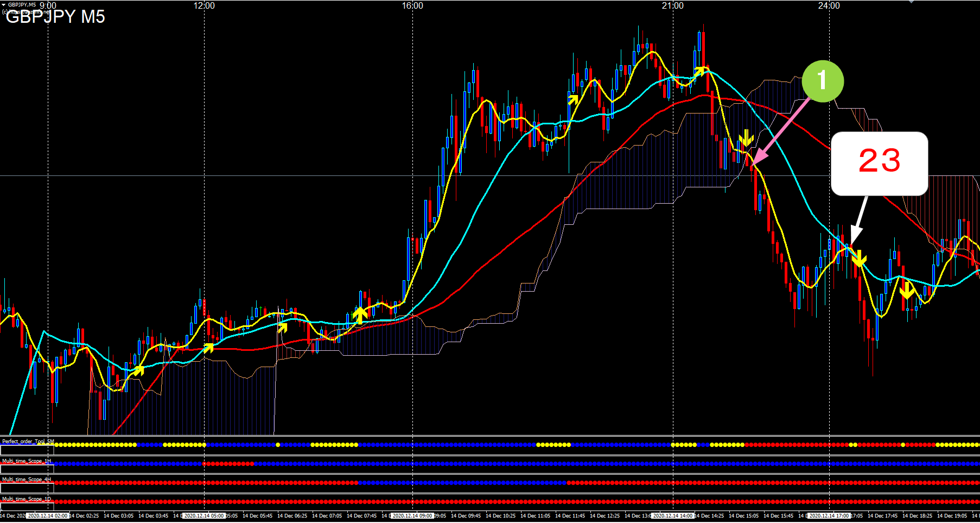Click the 14 Dec 14:25 axis label
The width and height of the screenshot is (980, 523).
(709, 516)
